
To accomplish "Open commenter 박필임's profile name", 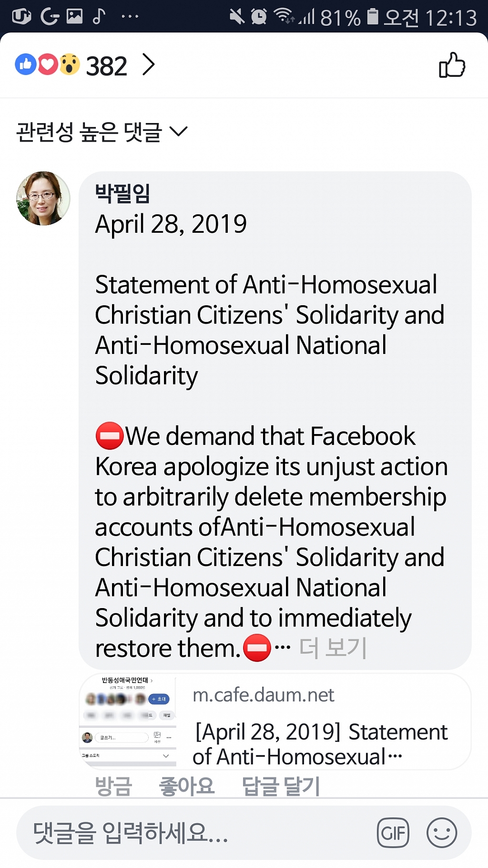I will (122, 193).
